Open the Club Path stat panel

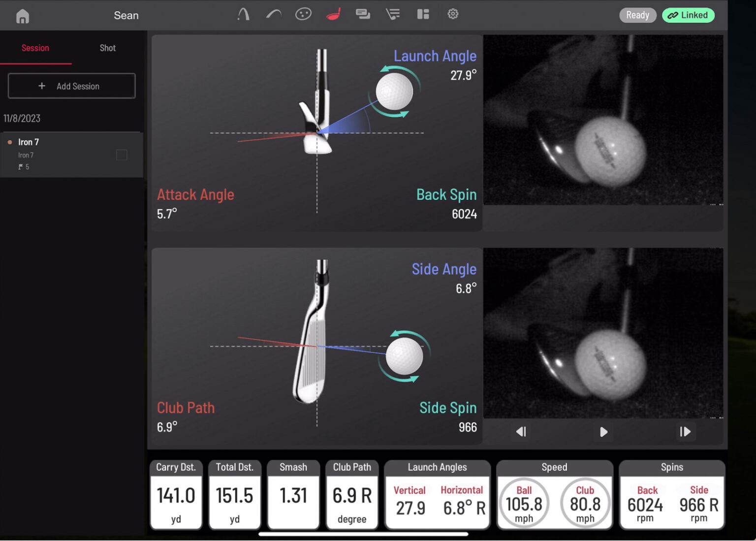(352, 494)
